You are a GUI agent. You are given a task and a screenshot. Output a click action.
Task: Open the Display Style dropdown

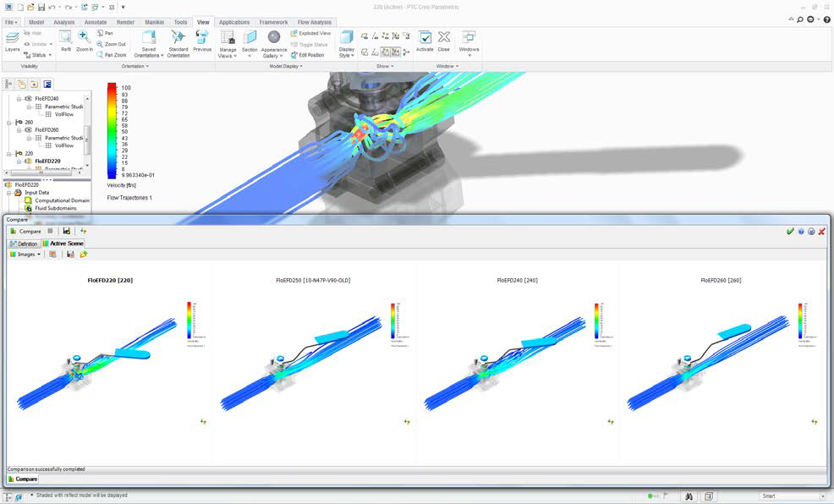(347, 42)
